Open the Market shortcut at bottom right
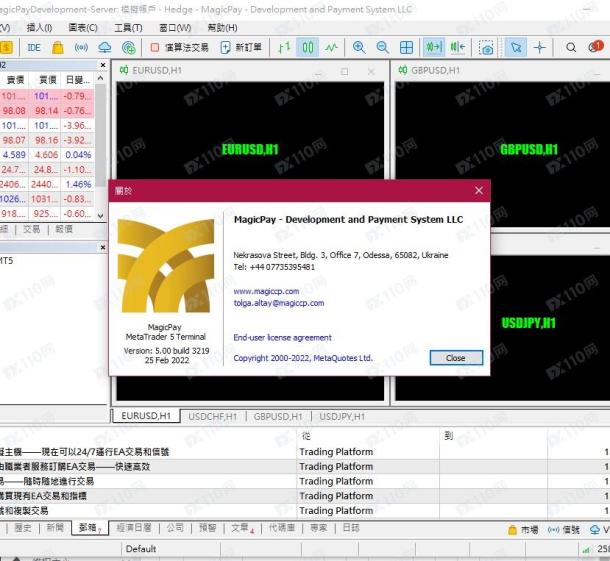 (x=523, y=529)
